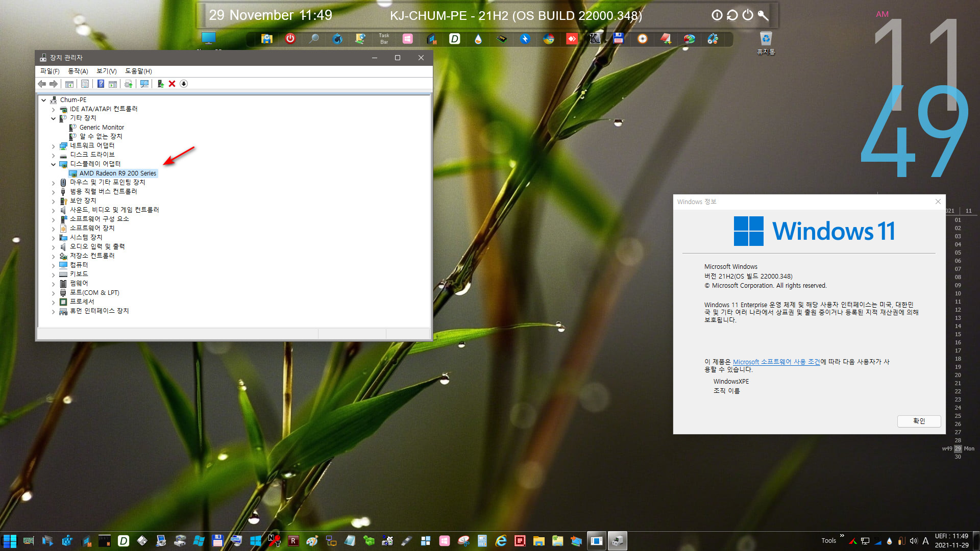The height and width of the screenshot is (551, 980).
Task: Click the A input language indicator in tray
Action: 925,541
